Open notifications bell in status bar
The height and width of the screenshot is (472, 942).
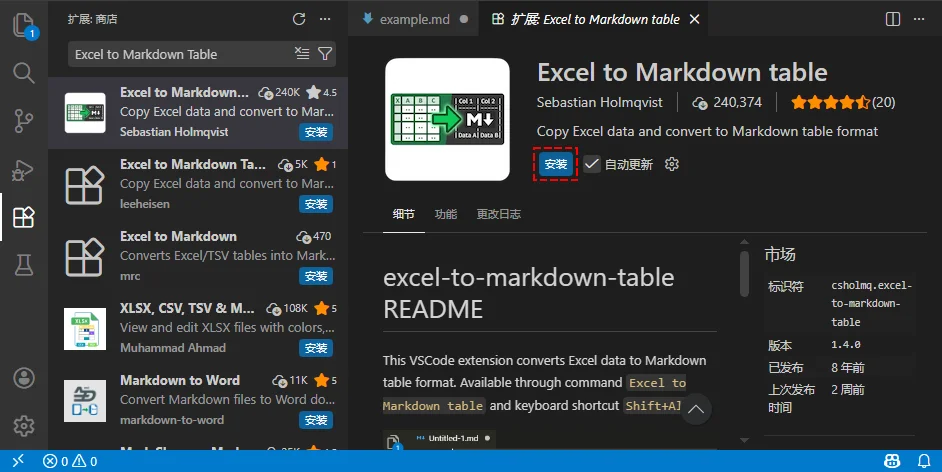click(924, 461)
